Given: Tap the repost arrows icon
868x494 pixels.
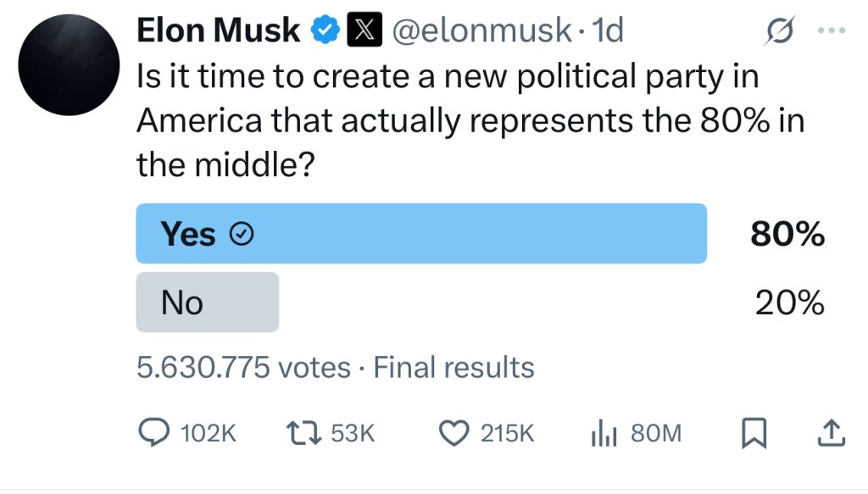Looking at the screenshot, I should (303, 433).
